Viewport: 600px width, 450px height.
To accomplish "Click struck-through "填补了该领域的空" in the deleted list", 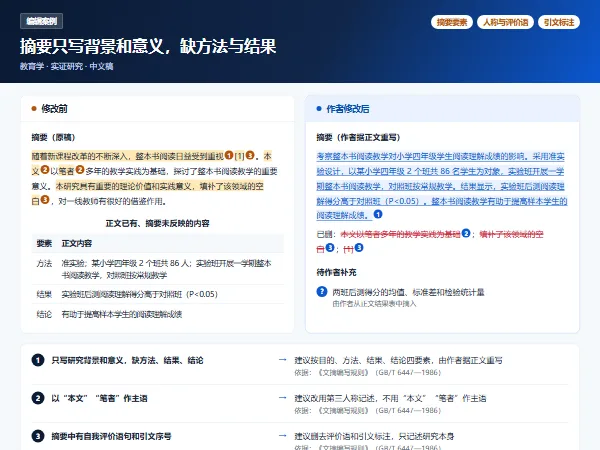I will (x=512, y=234).
